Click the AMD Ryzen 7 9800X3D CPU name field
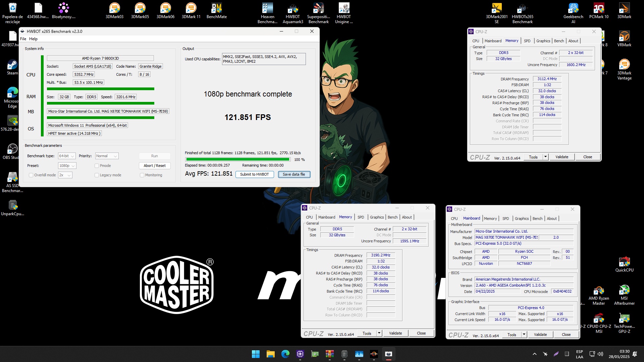 pyautogui.click(x=100, y=58)
